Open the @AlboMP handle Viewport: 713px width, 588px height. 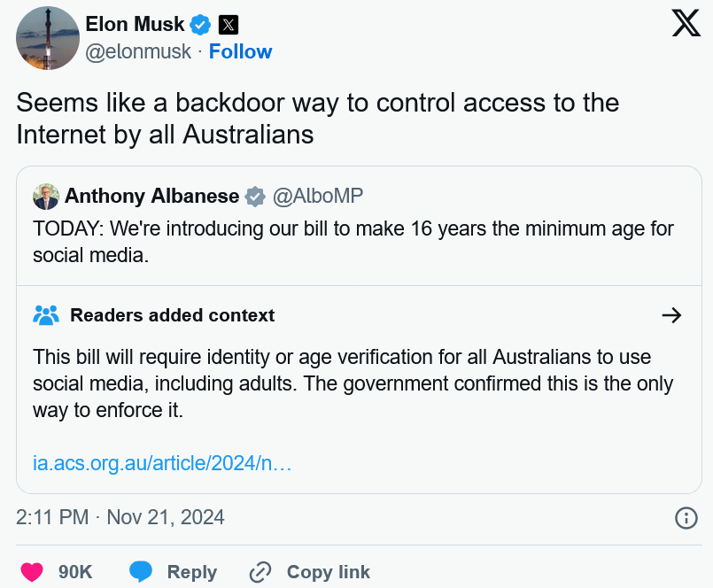317,196
